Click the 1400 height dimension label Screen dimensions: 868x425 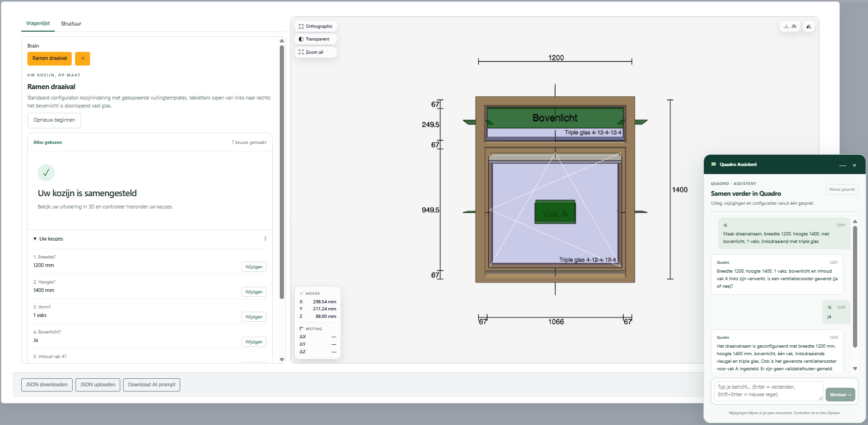(x=680, y=190)
